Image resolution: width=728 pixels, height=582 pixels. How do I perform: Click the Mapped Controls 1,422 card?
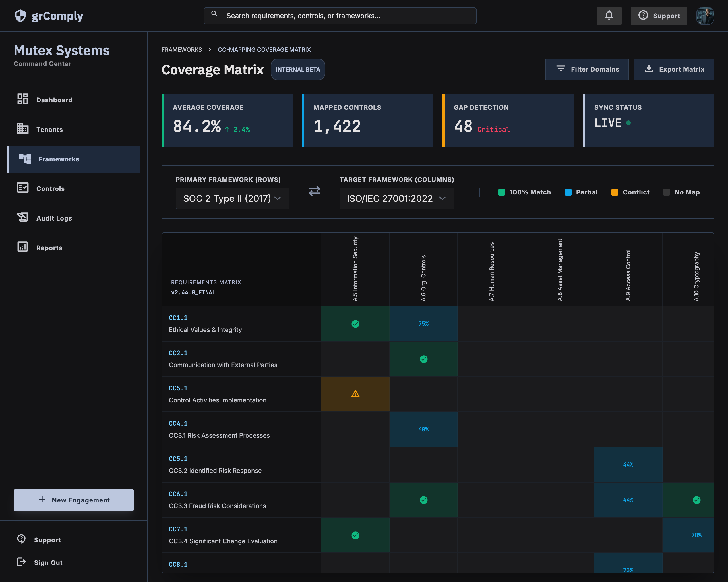368,120
